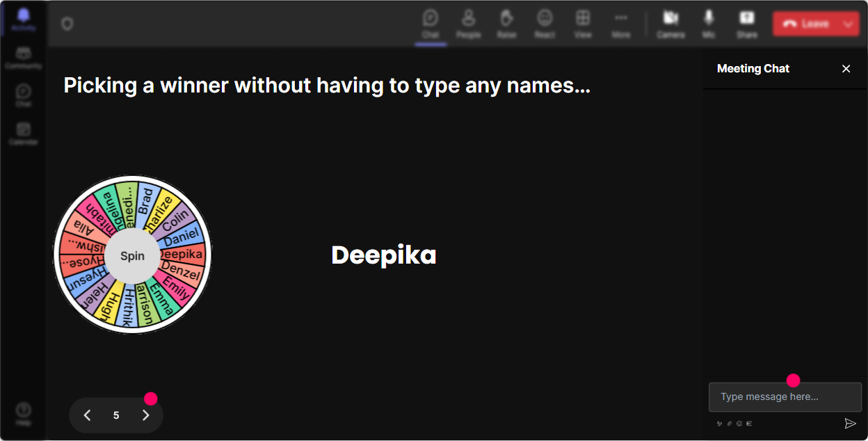Attach a file with the paperclip icon
The width and height of the screenshot is (868, 441).
click(x=730, y=424)
